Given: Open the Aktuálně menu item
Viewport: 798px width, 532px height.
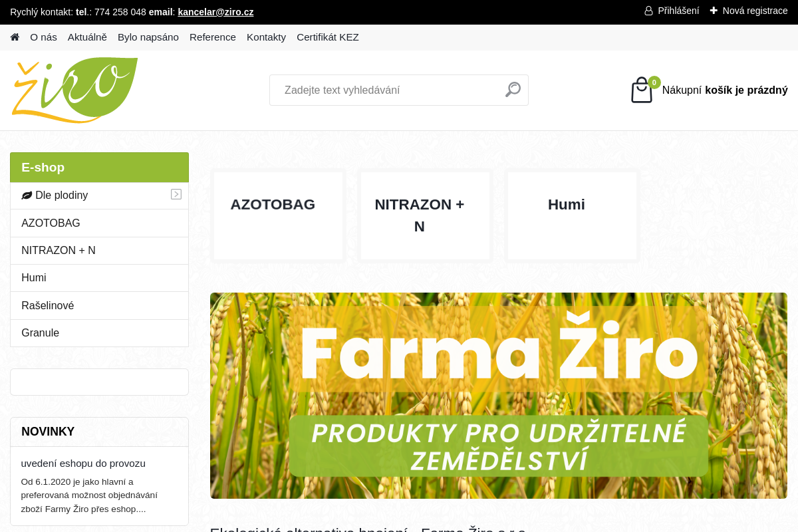Looking at the screenshot, I should (87, 37).
